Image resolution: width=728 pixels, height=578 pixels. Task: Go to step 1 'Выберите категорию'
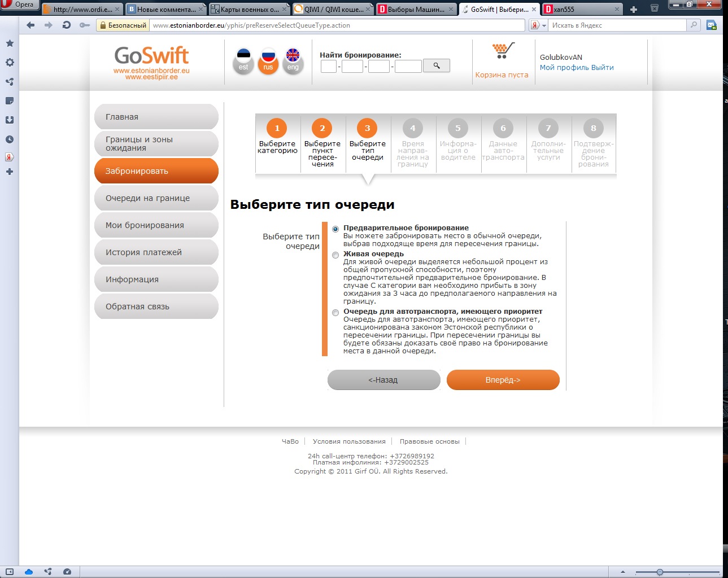(x=277, y=137)
